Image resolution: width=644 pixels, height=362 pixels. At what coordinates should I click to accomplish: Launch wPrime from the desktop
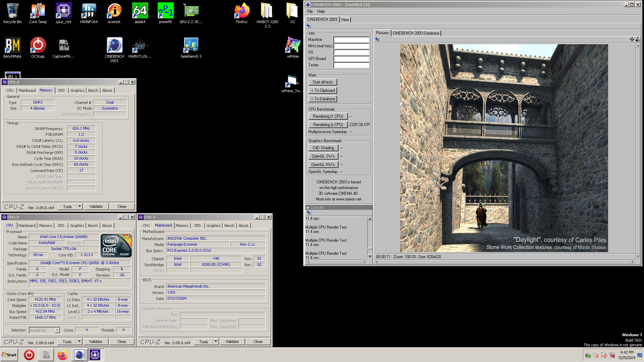pos(292,48)
